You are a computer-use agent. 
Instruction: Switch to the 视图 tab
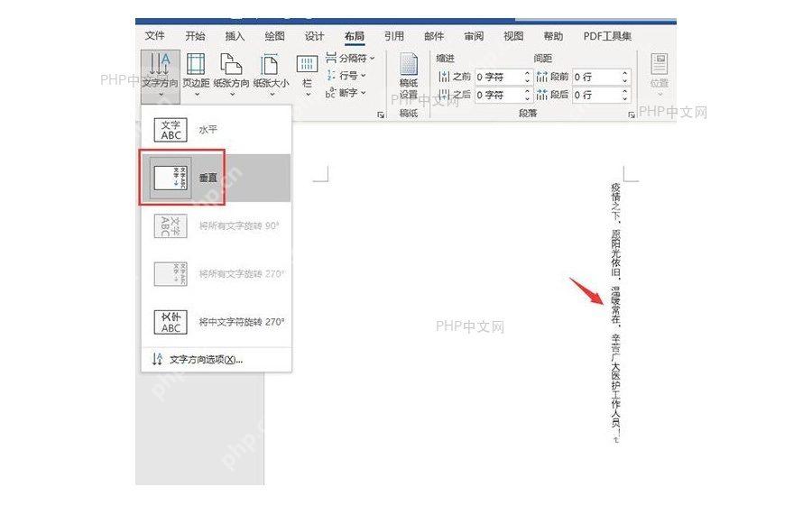tap(513, 36)
